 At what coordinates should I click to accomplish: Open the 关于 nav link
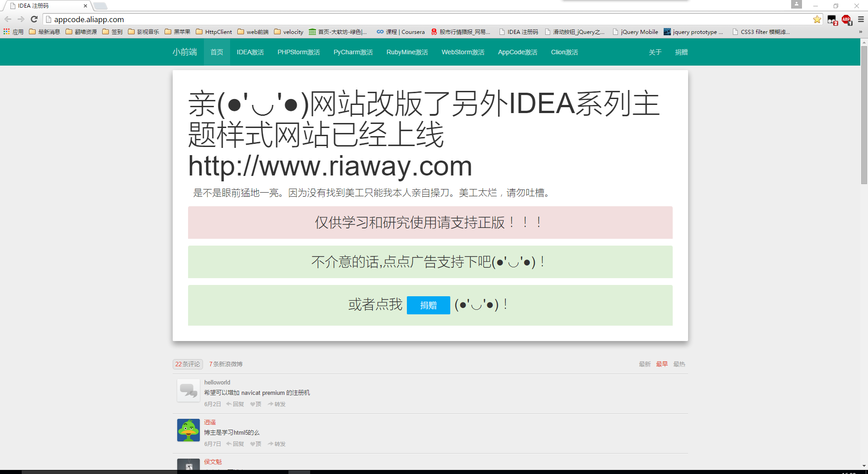click(x=655, y=52)
